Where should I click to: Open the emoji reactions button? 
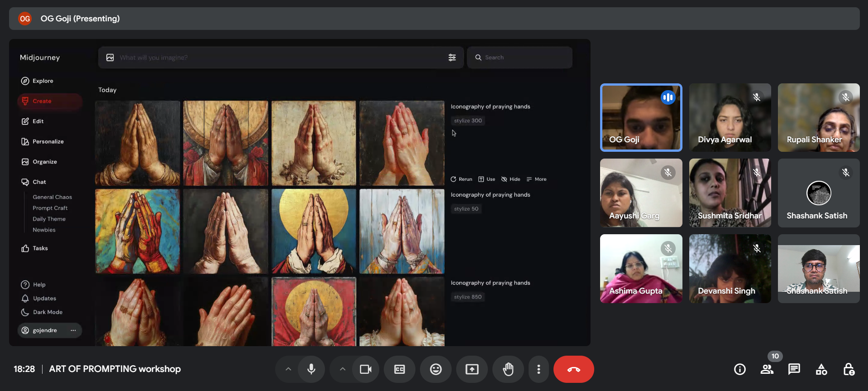pyautogui.click(x=436, y=369)
